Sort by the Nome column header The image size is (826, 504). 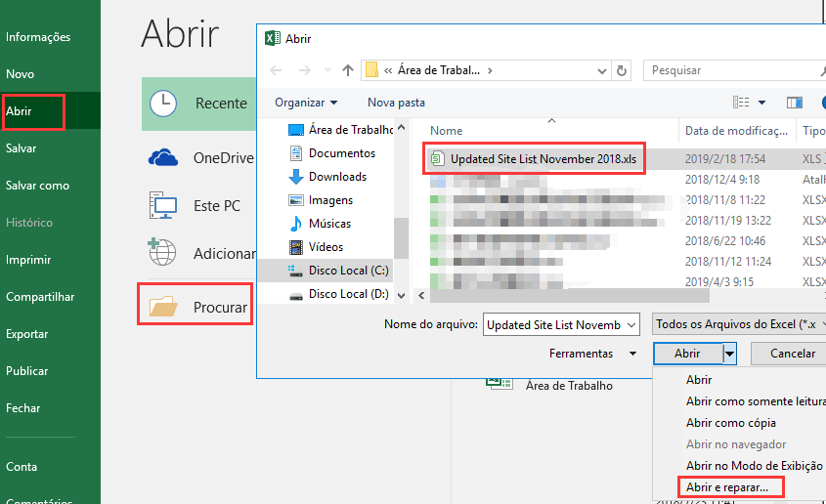[x=446, y=131]
